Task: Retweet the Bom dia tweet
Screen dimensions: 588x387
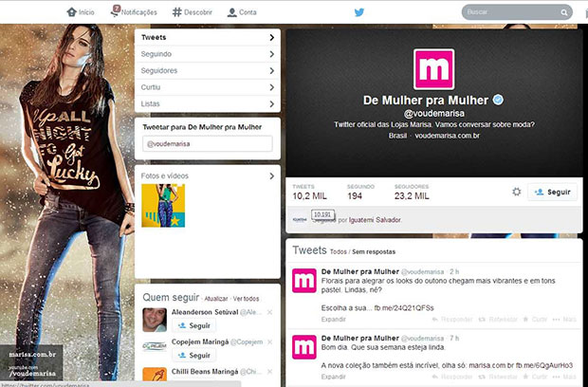Action: (498, 377)
